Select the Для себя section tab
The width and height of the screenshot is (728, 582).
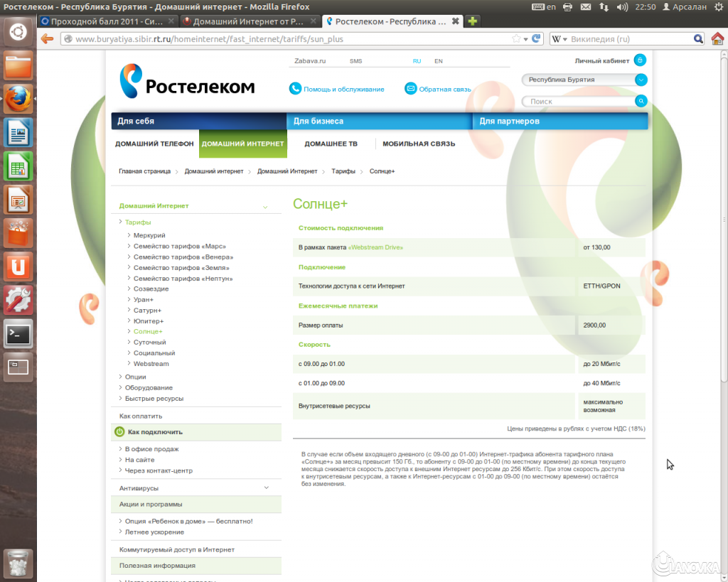(199, 121)
